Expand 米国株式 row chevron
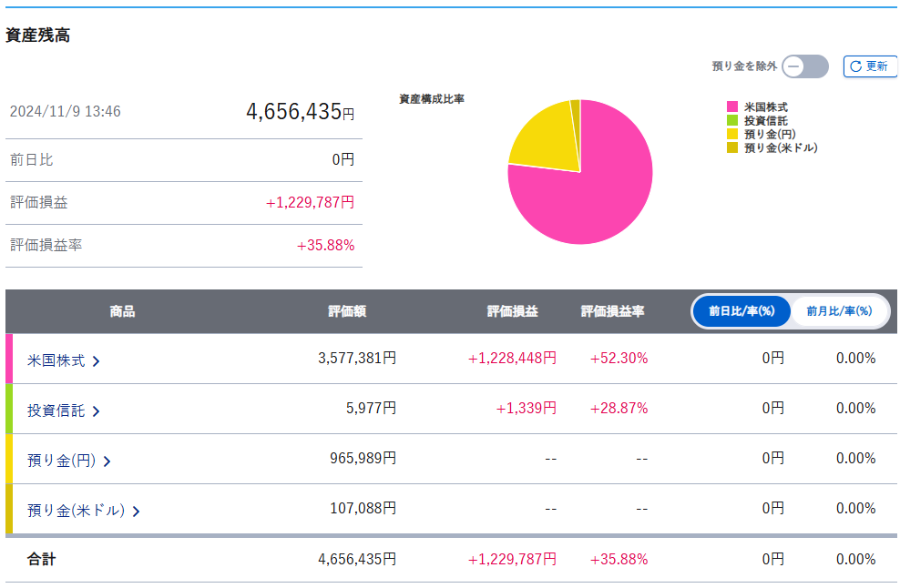This screenshot has width=900, height=588. coord(97,361)
